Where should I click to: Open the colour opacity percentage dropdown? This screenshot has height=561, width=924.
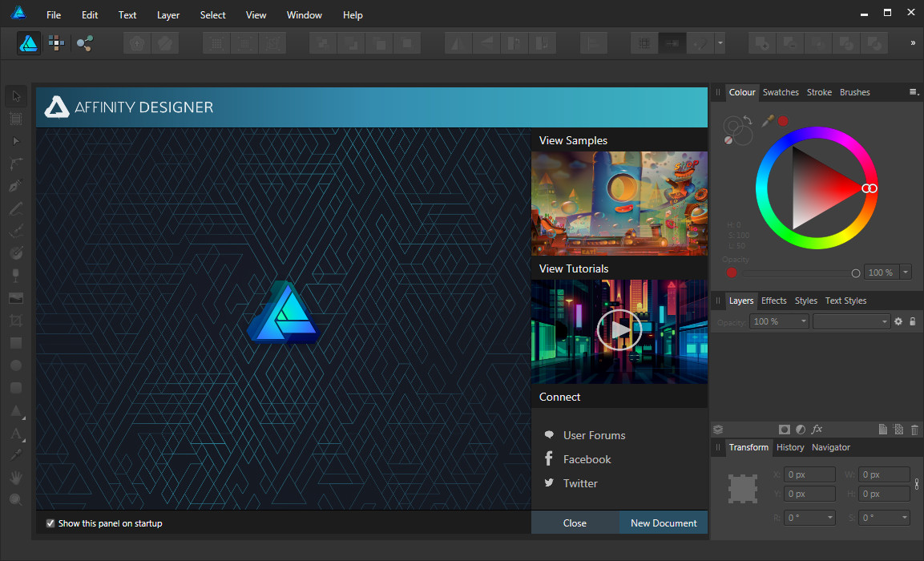click(x=906, y=272)
